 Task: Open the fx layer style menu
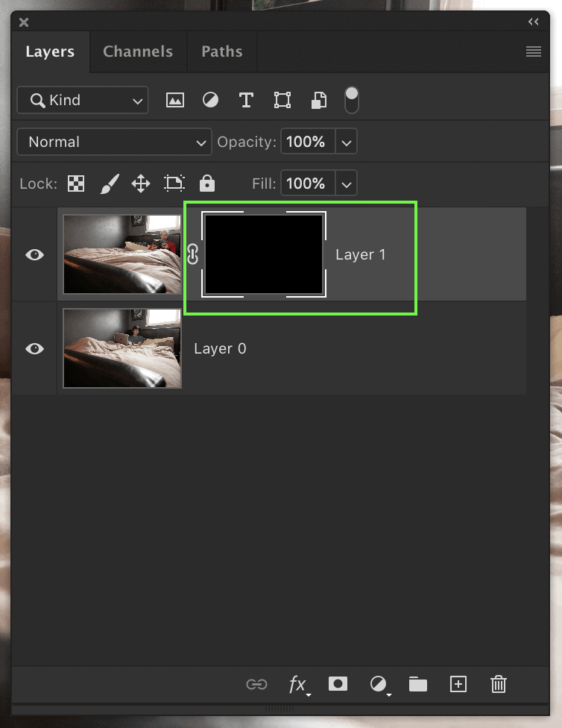pos(298,685)
